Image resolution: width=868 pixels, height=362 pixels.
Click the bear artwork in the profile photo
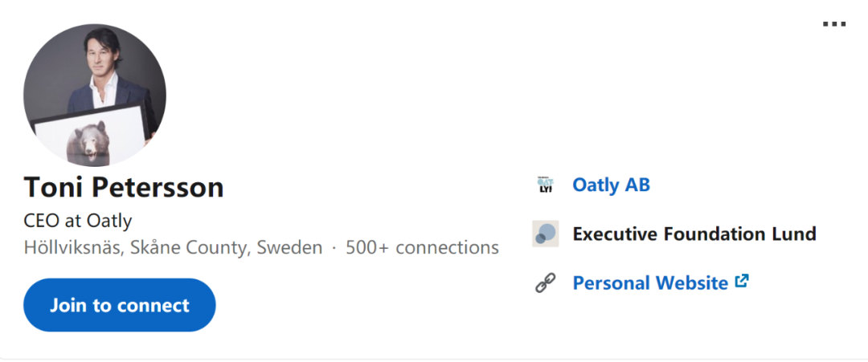tap(86, 142)
